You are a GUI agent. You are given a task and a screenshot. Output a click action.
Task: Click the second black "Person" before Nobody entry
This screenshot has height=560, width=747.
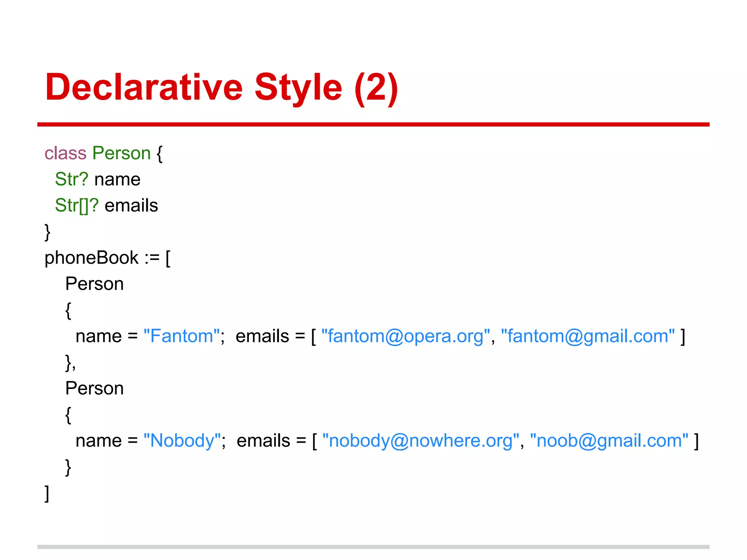[x=94, y=388]
